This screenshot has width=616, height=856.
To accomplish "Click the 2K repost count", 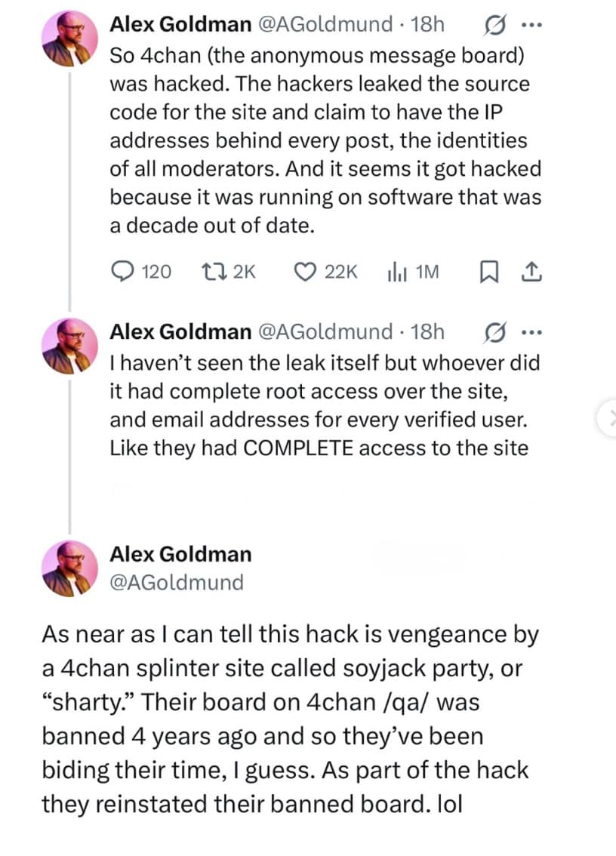I will pyautogui.click(x=242, y=272).
